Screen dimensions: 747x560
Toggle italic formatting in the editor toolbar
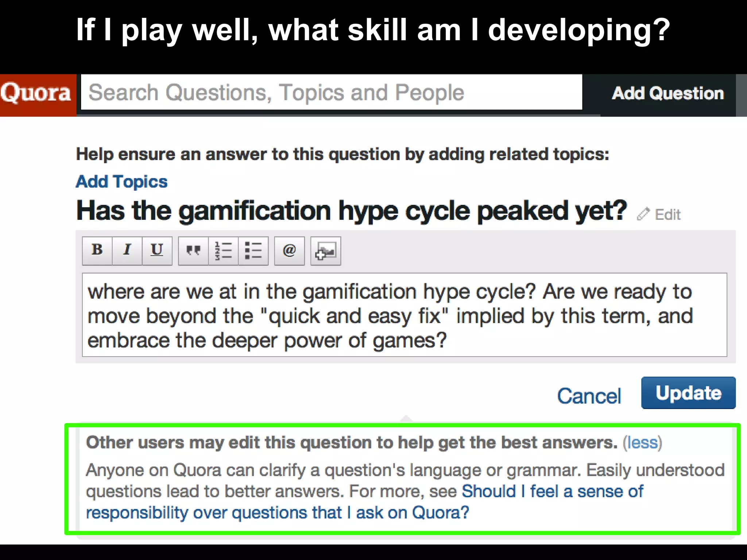pos(127,250)
